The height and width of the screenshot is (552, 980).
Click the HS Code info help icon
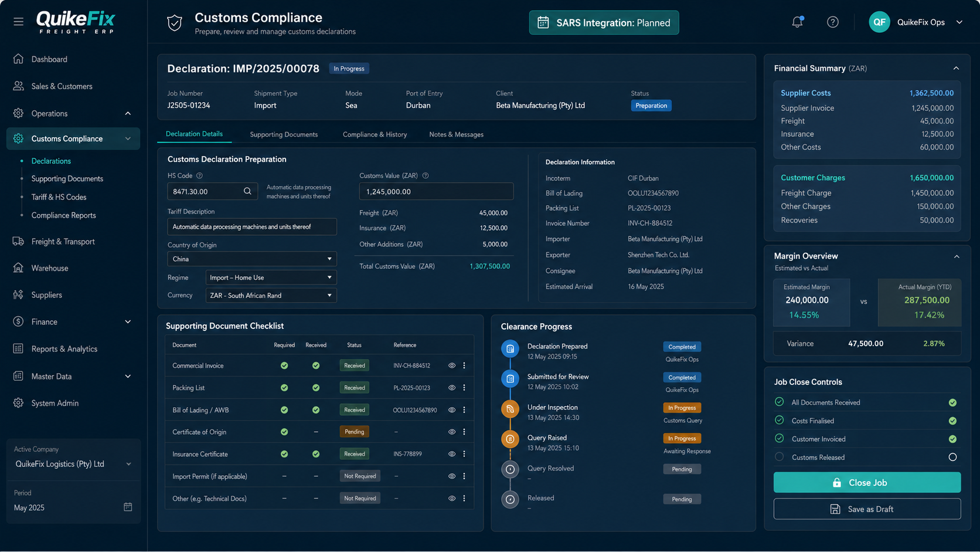[x=199, y=175]
